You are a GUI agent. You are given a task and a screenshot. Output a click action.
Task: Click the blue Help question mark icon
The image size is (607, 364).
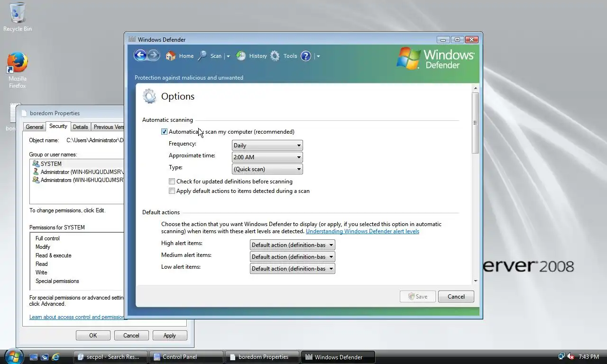tap(306, 56)
